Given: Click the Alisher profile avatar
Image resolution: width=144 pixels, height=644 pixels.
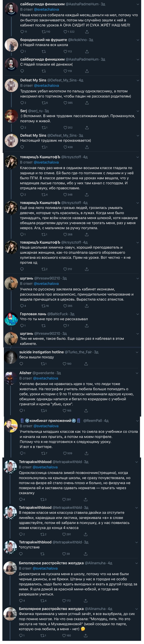Looking at the screenshot, I should tap(11, 378).
